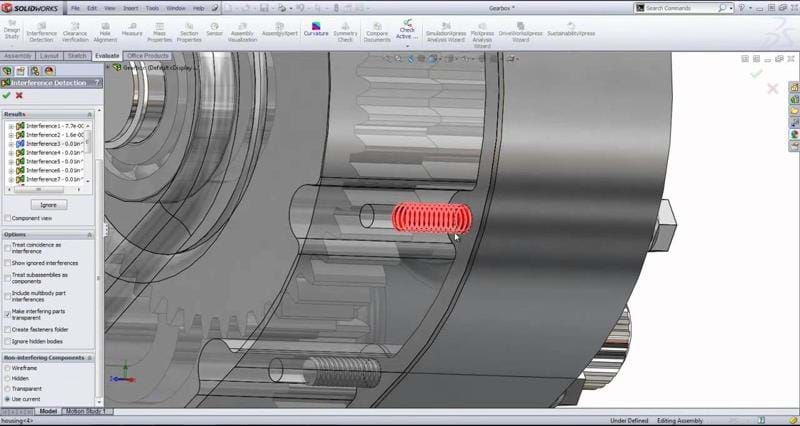This screenshot has width=800, height=426.
Task: Select the Wireframe radio button
Action: click(x=8, y=368)
